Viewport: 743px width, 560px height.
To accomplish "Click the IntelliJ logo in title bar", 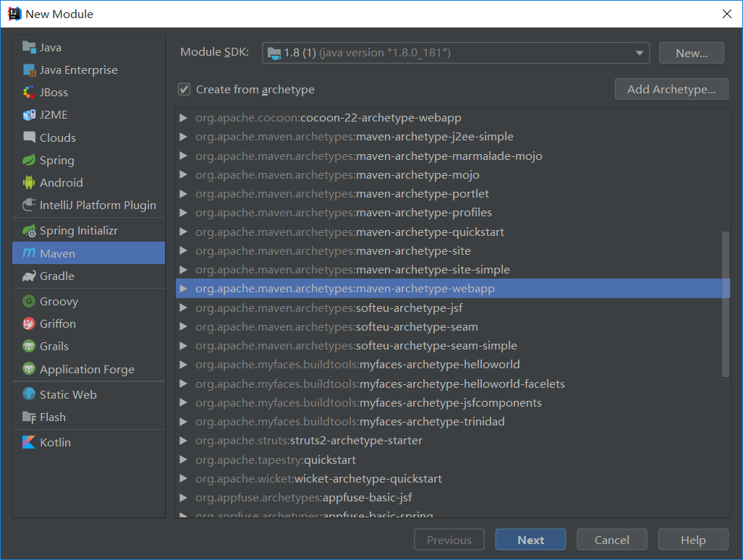I will click(14, 14).
